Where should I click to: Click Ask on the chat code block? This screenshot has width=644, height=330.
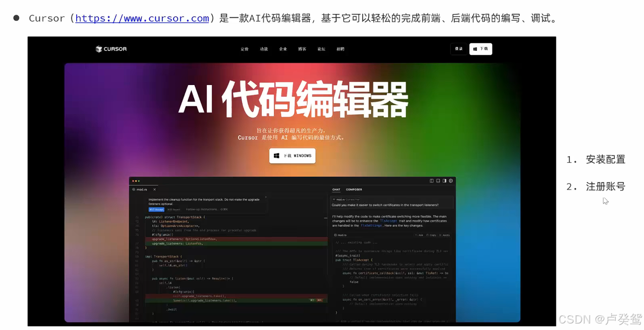click(x=419, y=235)
